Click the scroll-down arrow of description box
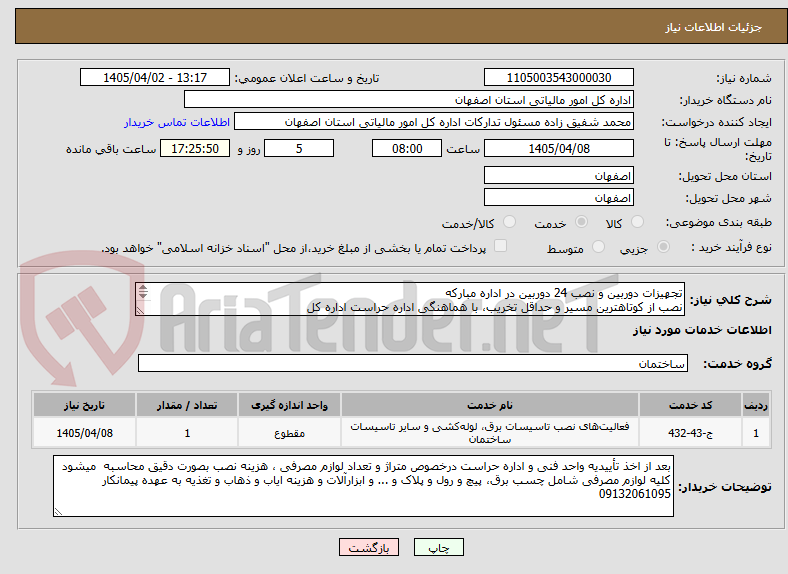Screen dimensions: 788x574 [143, 295]
